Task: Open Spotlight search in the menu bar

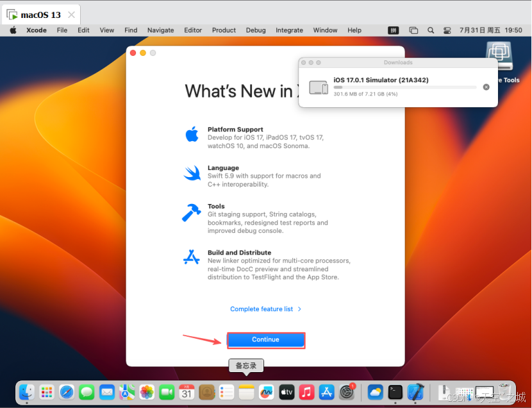Action: click(431, 31)
